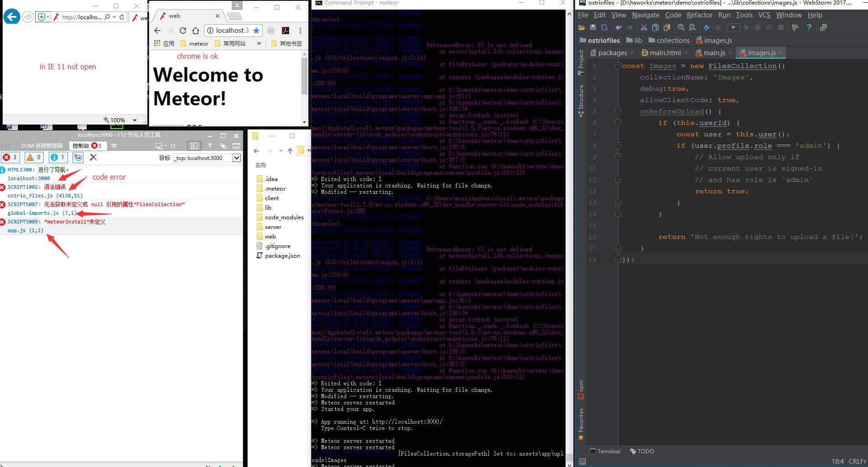Click the Open folder icon in WebStorm toolbar
Viewport: 868px width, 467px height.
click(582, 28)
